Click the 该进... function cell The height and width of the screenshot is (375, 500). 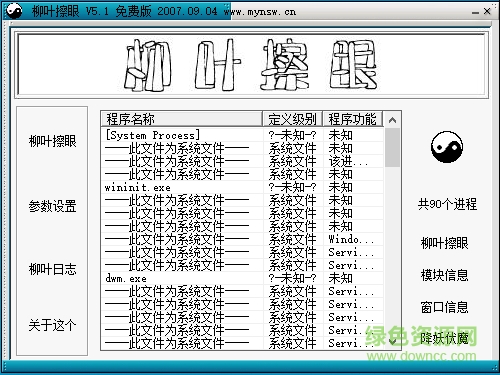353,161
